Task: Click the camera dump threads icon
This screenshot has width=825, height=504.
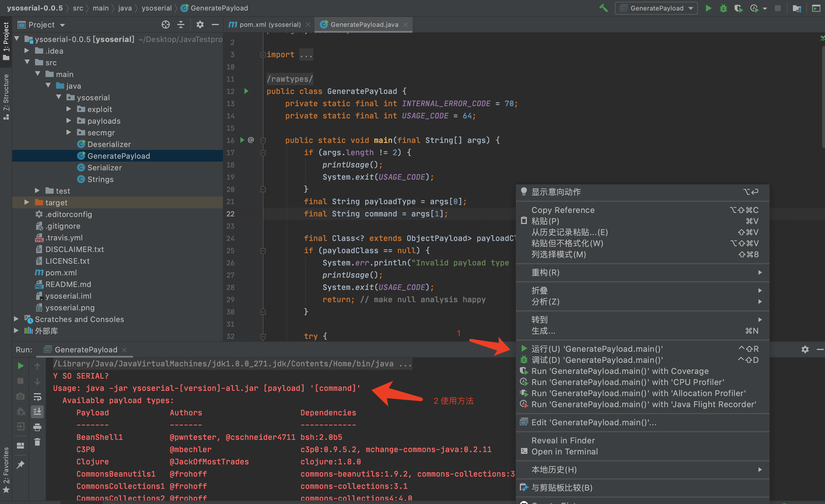Action: (20, 396)
